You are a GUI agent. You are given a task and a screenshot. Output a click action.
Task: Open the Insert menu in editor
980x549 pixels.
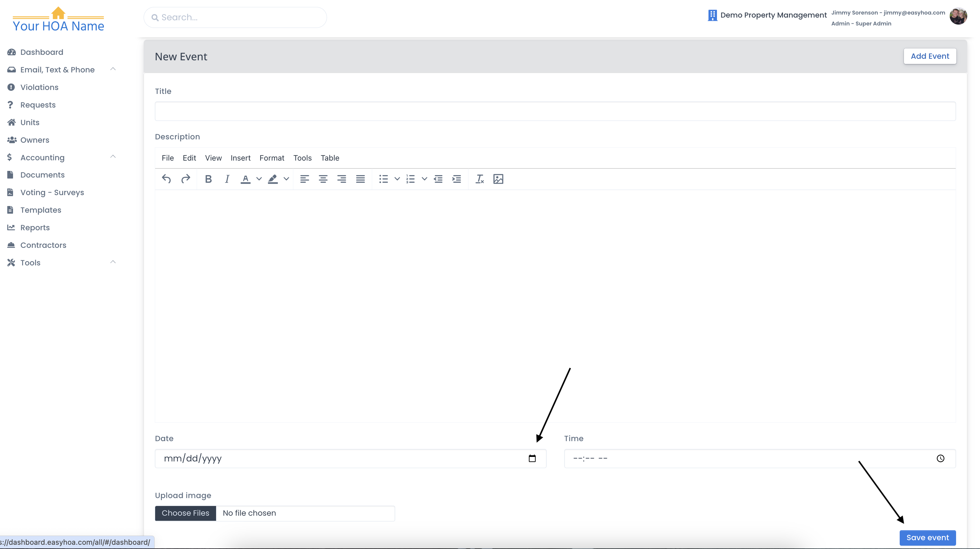(240, 158)
